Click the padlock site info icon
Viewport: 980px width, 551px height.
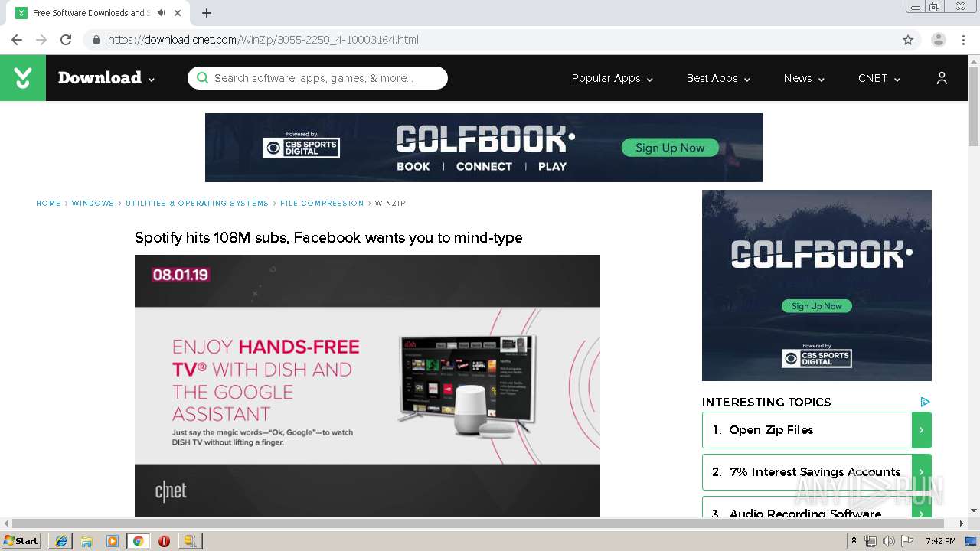point(96,40)
